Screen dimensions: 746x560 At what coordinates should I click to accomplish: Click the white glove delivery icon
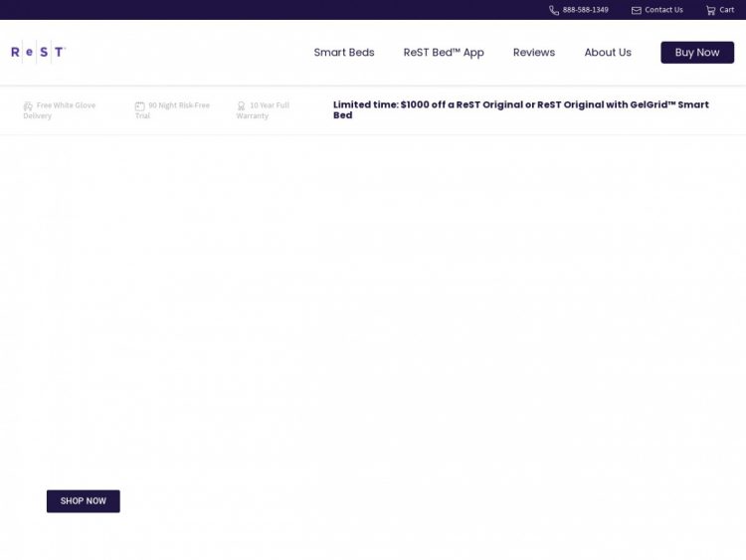(x=28, y=105)
